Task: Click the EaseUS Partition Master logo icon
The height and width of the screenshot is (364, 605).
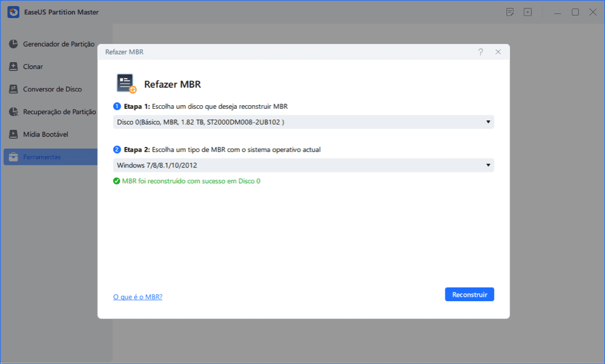Action: coord(13,12)
